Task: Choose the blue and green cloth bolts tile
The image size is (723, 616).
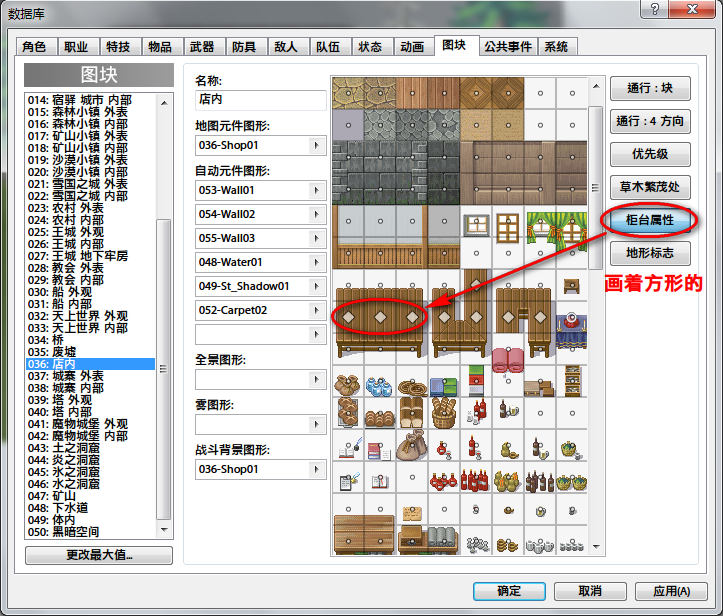Action: 444,387
